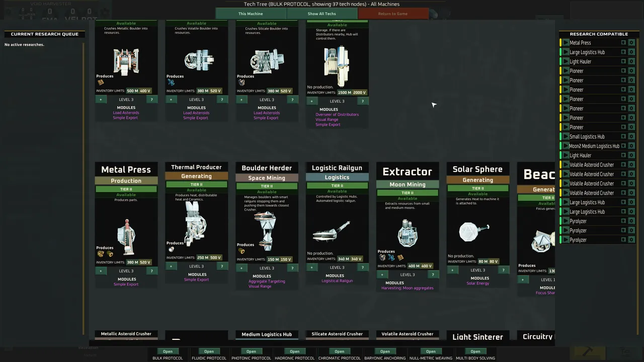
Task: Click the produced item icon on Boulder Herder card
Action: click(242, 251)
